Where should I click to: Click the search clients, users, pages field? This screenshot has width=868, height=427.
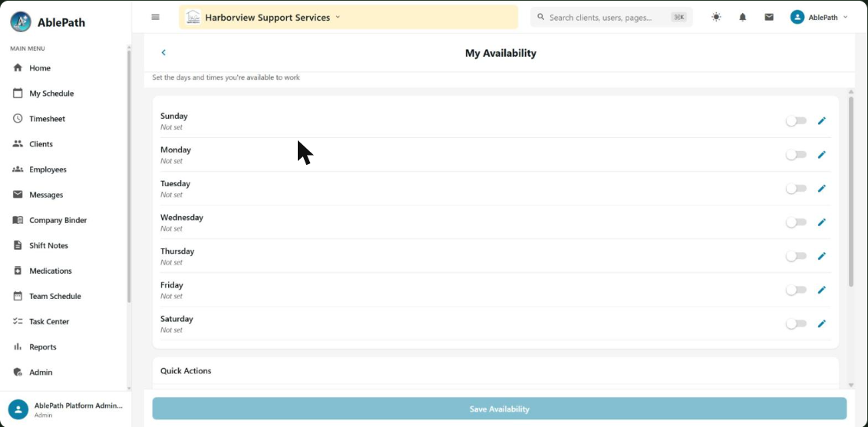[611, 17]
